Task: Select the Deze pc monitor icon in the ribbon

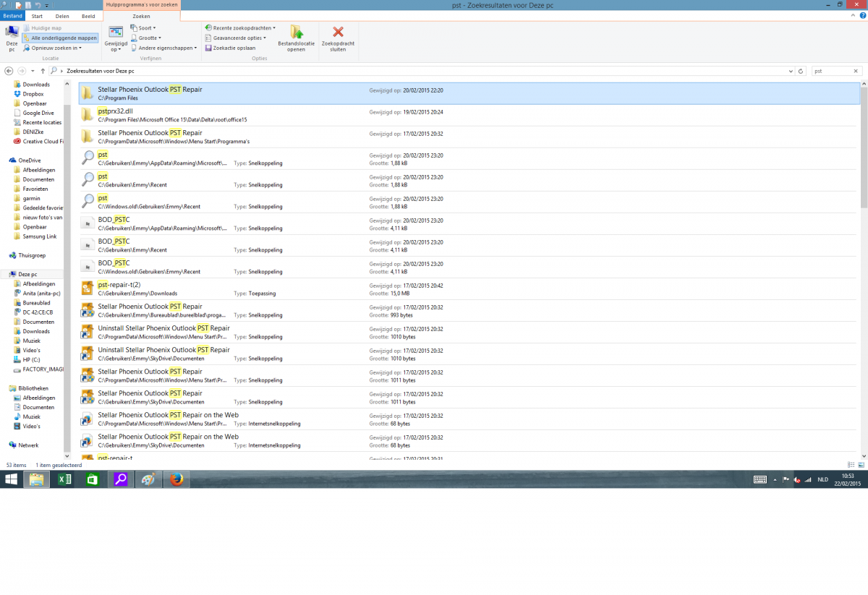Action: [12, 31]
